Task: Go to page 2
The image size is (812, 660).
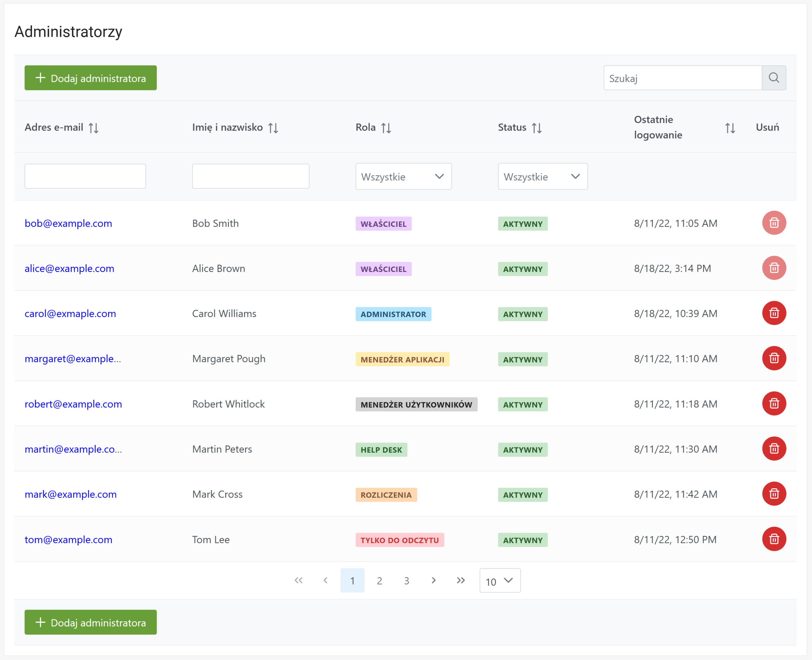Action: tap(379, 580)
